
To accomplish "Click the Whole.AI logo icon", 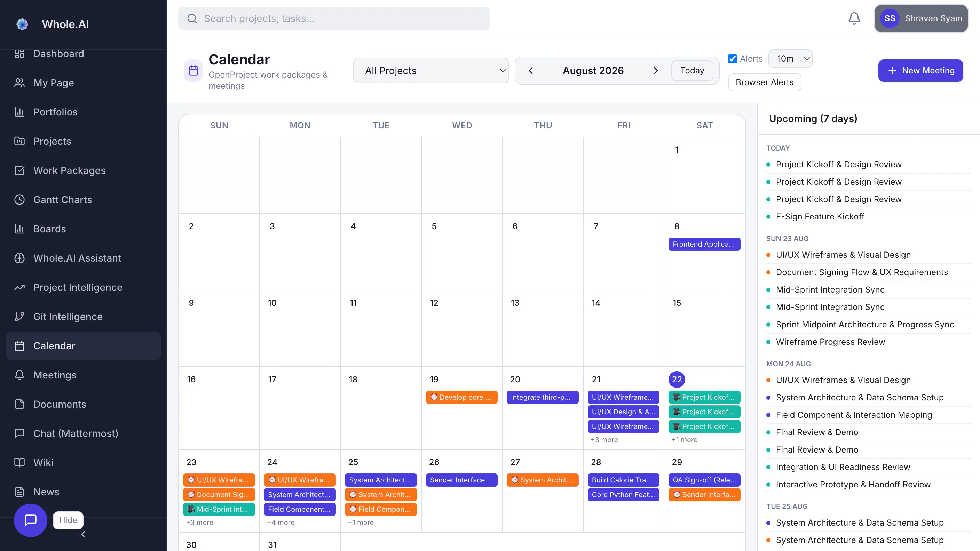I will click(x=22, y=24).
